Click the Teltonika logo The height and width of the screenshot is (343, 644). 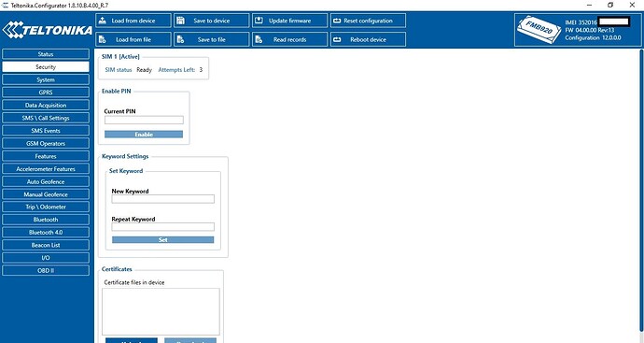pyautogui.click(x=48, y=30)
